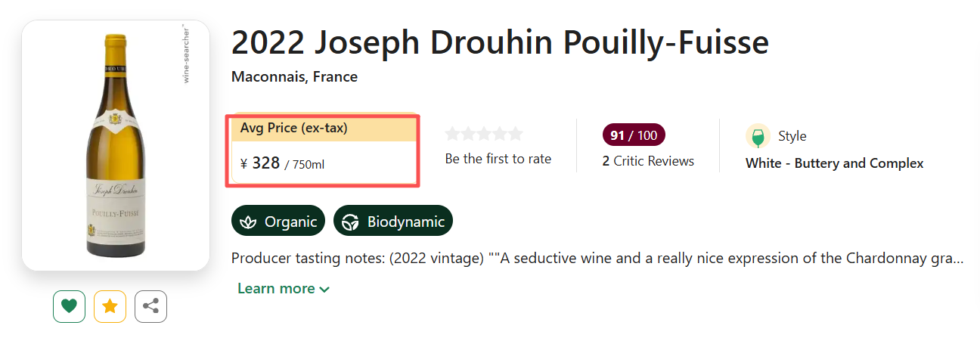Click the green heart favorite icon
Image resolution: width=980 pixels, height=344 pixels.
coord(69,306)
